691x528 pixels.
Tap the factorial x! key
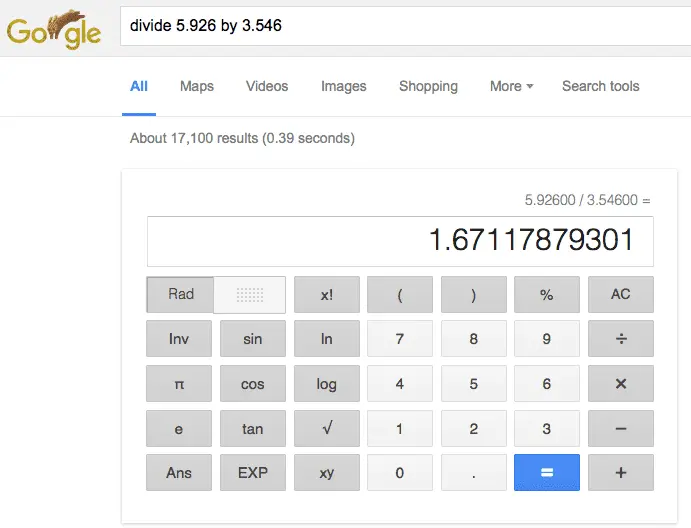pos(327,294)
